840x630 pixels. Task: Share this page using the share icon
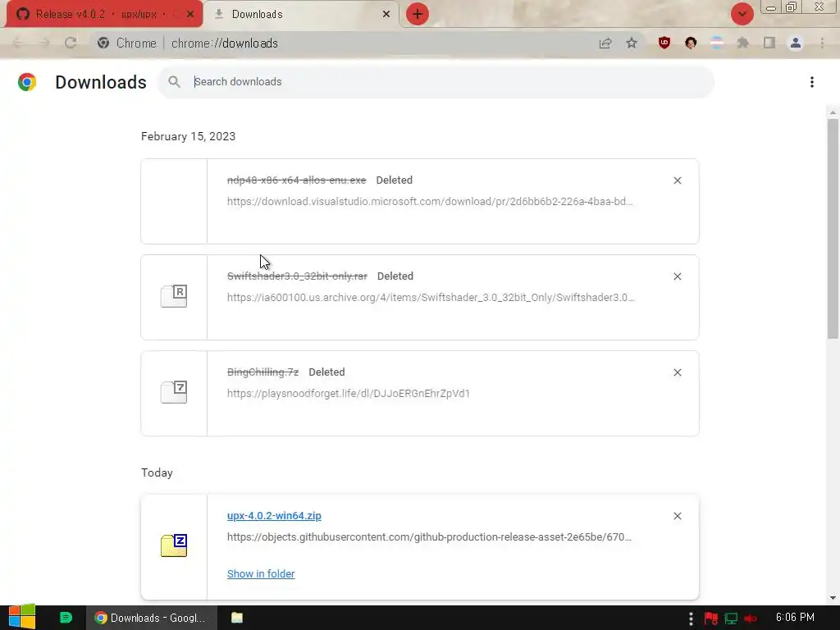605,43
